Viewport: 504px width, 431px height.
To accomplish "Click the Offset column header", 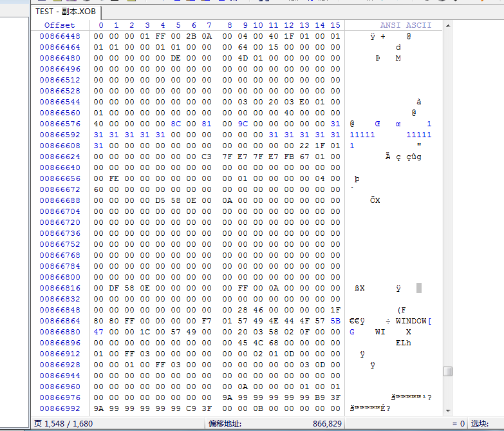I will [x=59, y=25].
